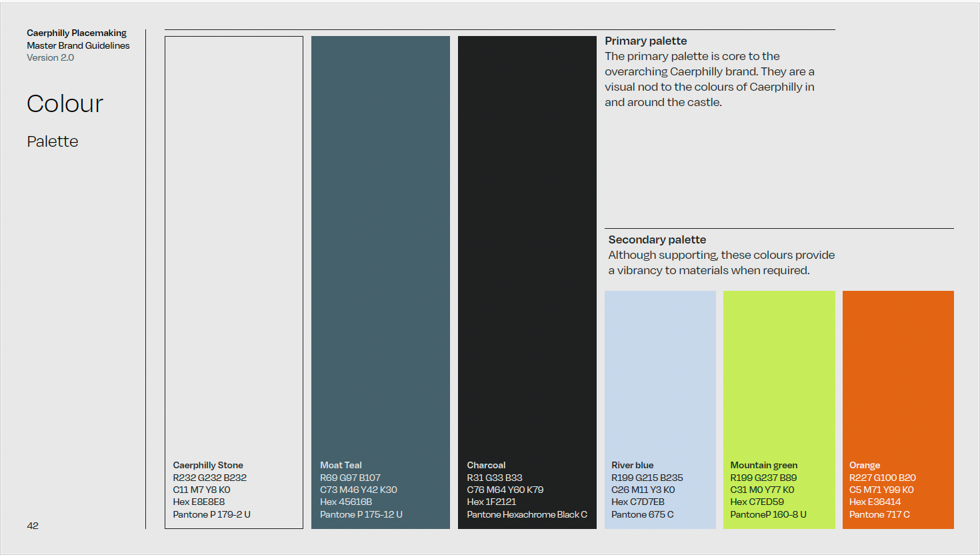Click 'C31 M0 Y77 K0' value

coord(763,490)
